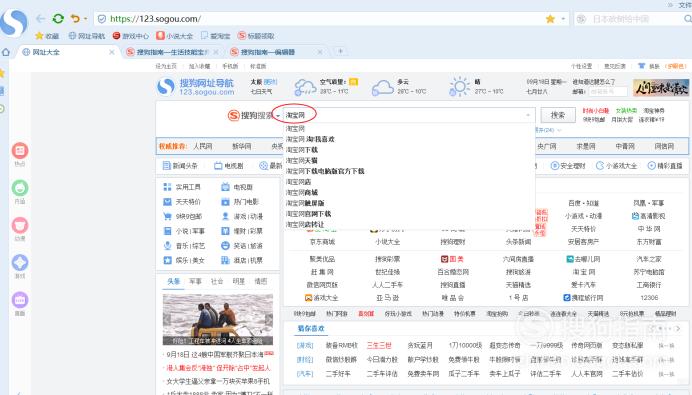Open 天天特价 in the side list
Viewport: 692px width, 395px height.
(182, 202)
